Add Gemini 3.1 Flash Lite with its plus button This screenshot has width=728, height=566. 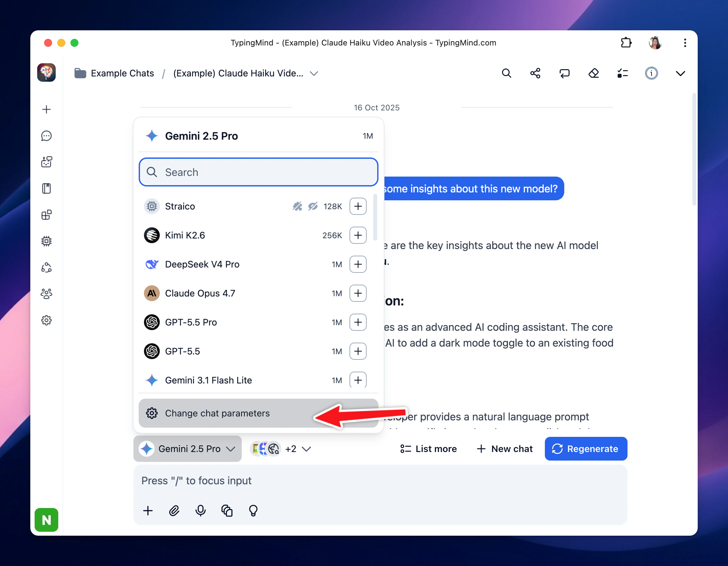point(358,380)
